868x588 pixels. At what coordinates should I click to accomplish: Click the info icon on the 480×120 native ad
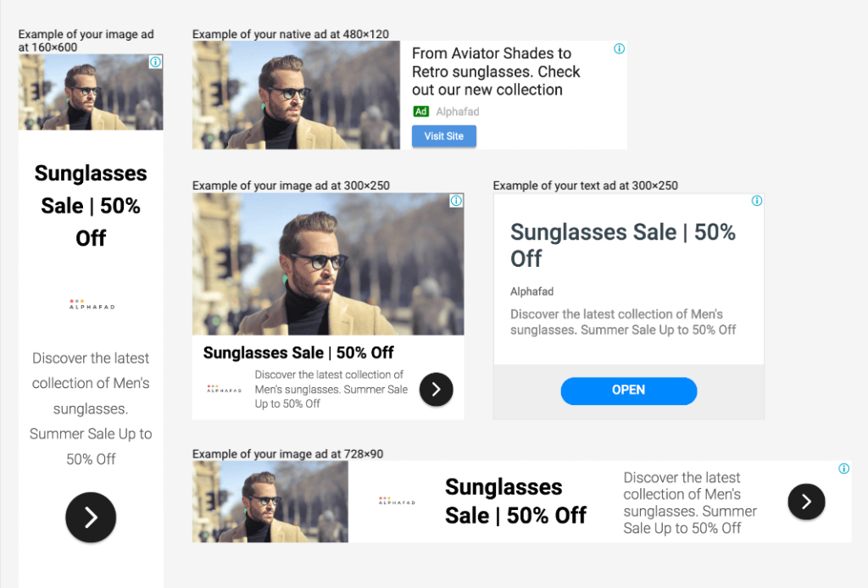coord(619,48)
